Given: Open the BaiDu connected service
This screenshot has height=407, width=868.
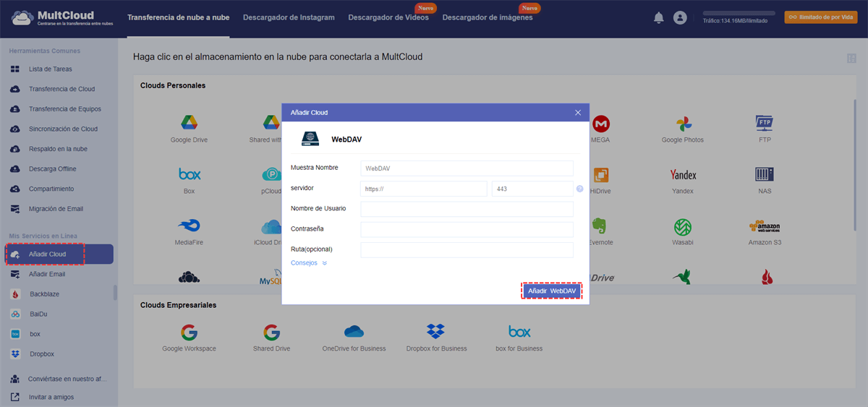Looking at the screenshot, I should point(58,314).
